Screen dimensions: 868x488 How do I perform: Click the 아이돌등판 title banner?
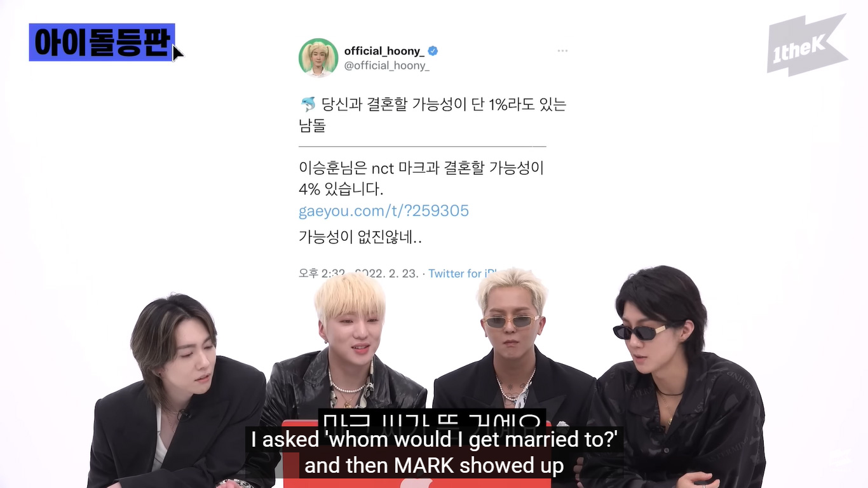(x=102, y=43)
